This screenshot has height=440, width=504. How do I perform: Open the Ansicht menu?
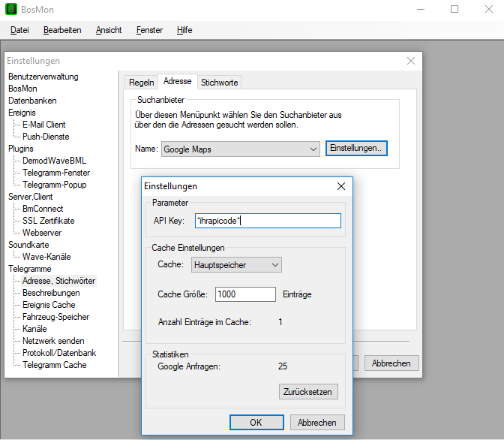[109, 30]
